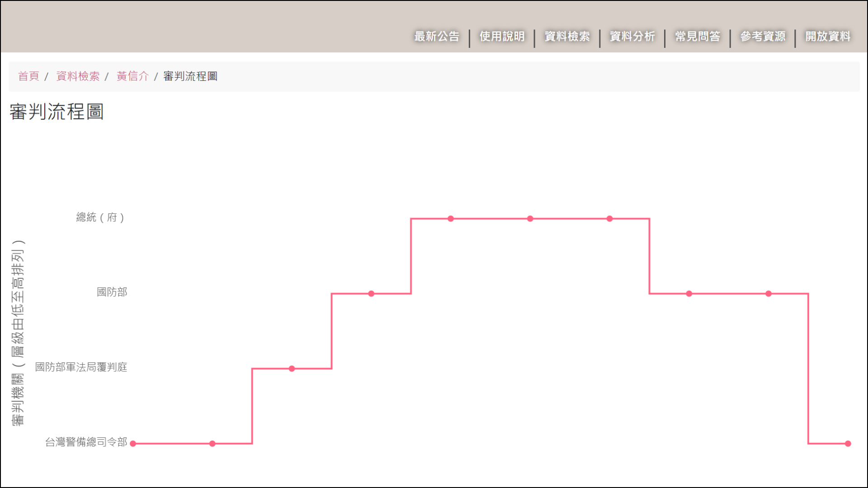This screenshot has width=868, height=488.
Task: Select the third data point at 總統（府）level
Action: pos(610,219)
